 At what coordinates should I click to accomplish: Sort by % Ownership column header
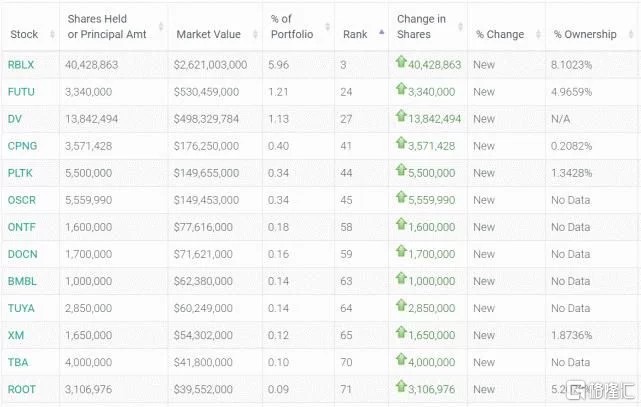coord(584,34)
